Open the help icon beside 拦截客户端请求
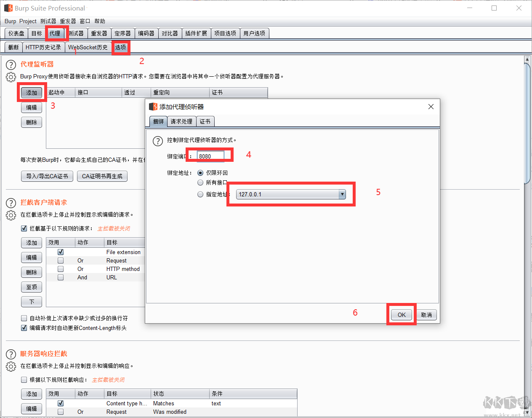The height and width of the screenshot is (418, 532). pyautogui.click(x=11, y=203)
